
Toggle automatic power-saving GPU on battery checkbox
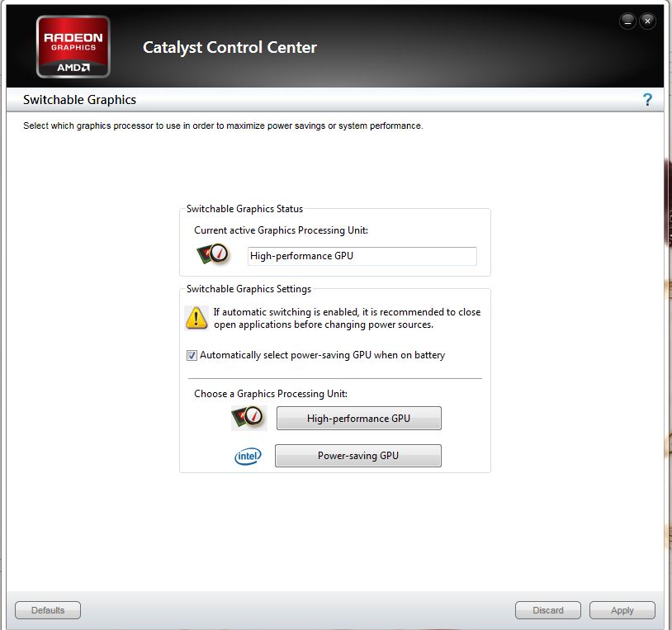point(192,355)
